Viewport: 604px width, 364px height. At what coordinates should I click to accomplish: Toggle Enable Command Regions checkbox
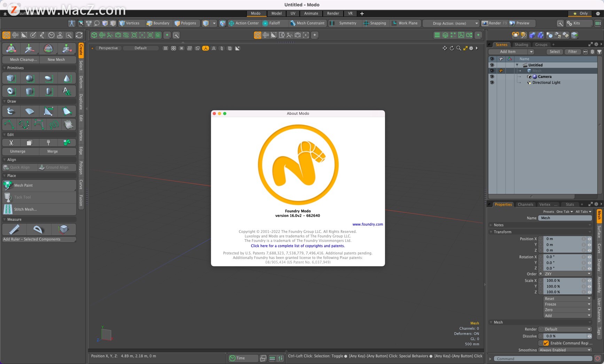click(546, 343)
